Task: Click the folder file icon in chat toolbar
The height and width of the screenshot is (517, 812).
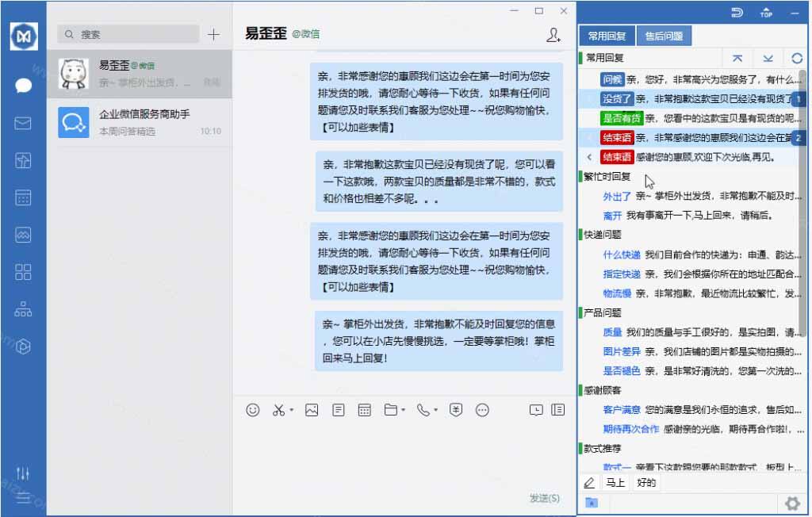Action: [x=391, y=410]
